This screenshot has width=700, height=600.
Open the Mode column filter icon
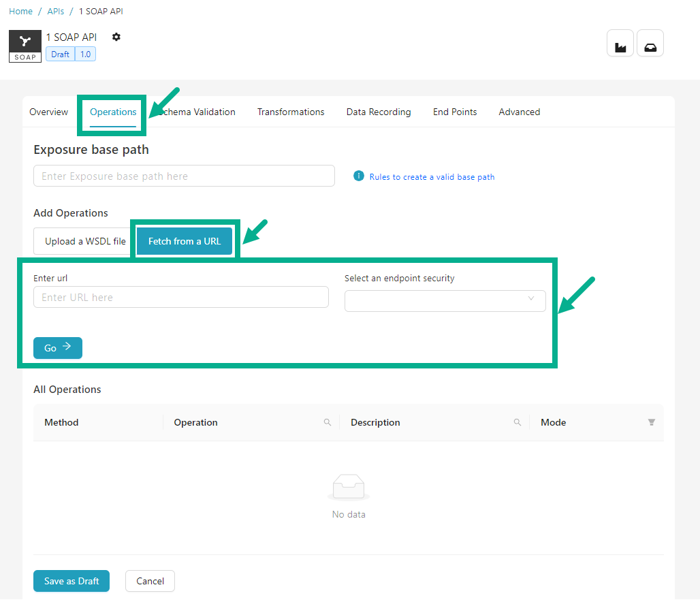click(x=651, y=423)
